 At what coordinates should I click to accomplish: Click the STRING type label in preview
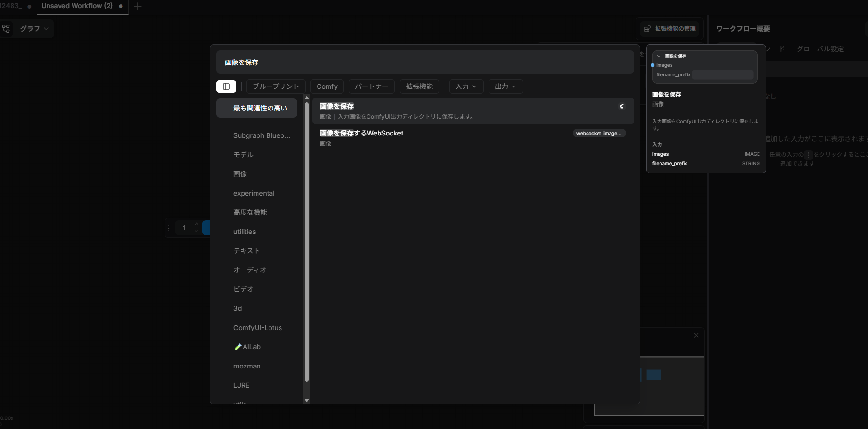pos(751,164)
